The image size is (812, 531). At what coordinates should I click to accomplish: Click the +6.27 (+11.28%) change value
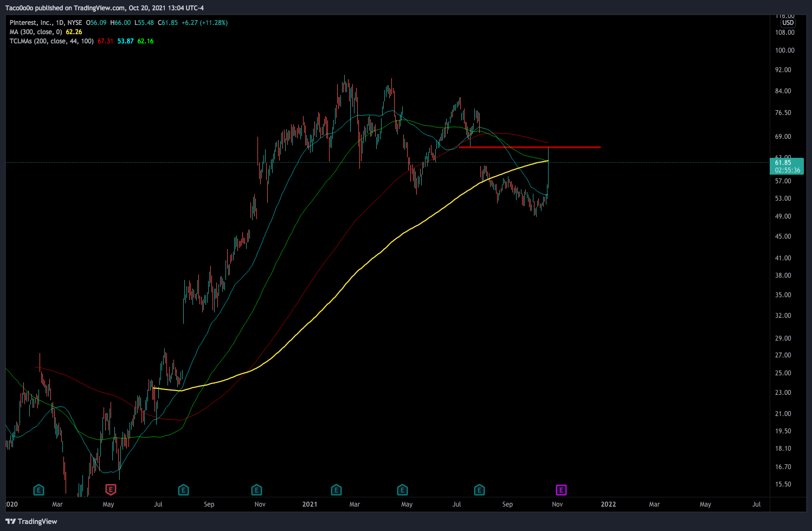[x=205, y=23]
